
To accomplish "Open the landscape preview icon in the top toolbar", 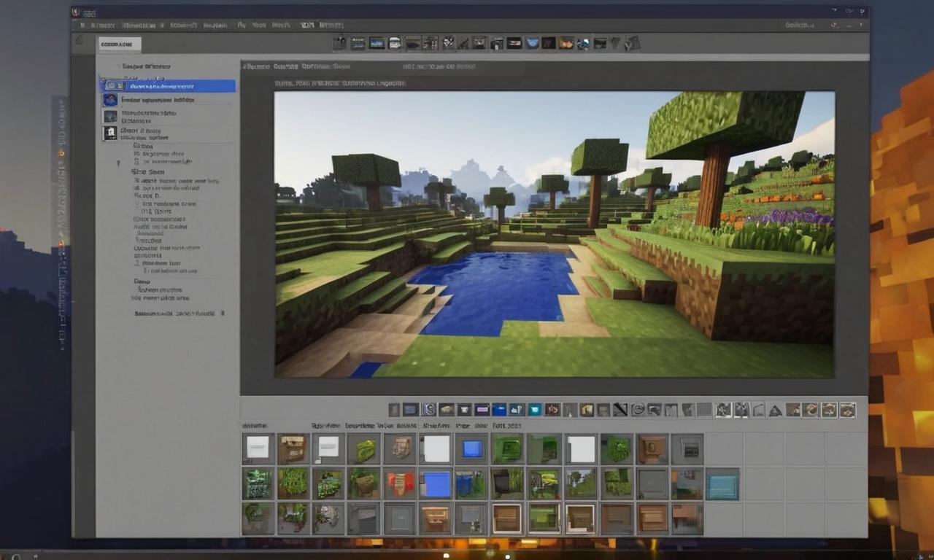I will 377,43.
